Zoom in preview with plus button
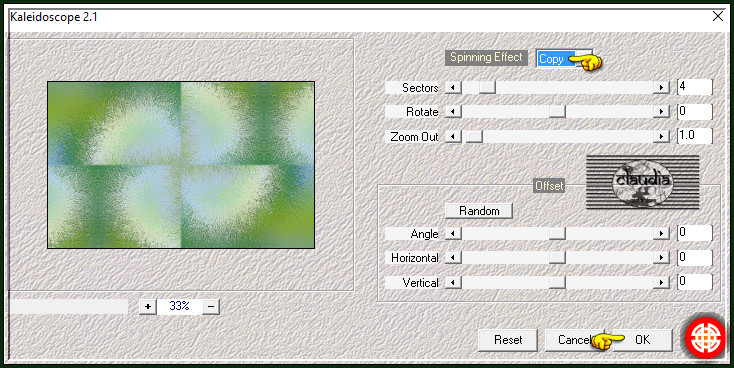Screen dimensions: 734x368 pyautogui.click(x=148, y=307)
